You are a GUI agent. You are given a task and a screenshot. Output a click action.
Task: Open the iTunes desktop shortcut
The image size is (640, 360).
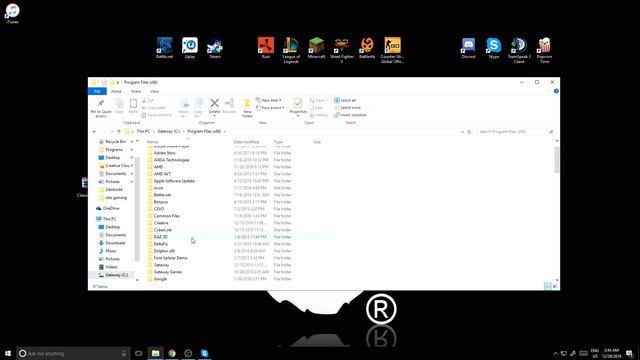(x=12, y=13)
